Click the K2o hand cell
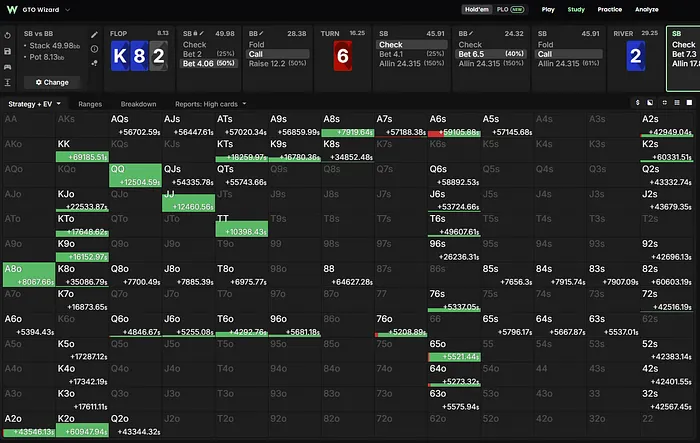The width and height of the screenshot is (700, 443). point(82,425)
